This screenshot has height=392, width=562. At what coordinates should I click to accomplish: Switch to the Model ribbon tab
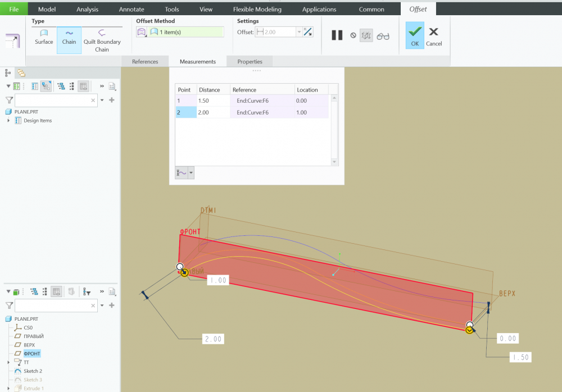47,10
